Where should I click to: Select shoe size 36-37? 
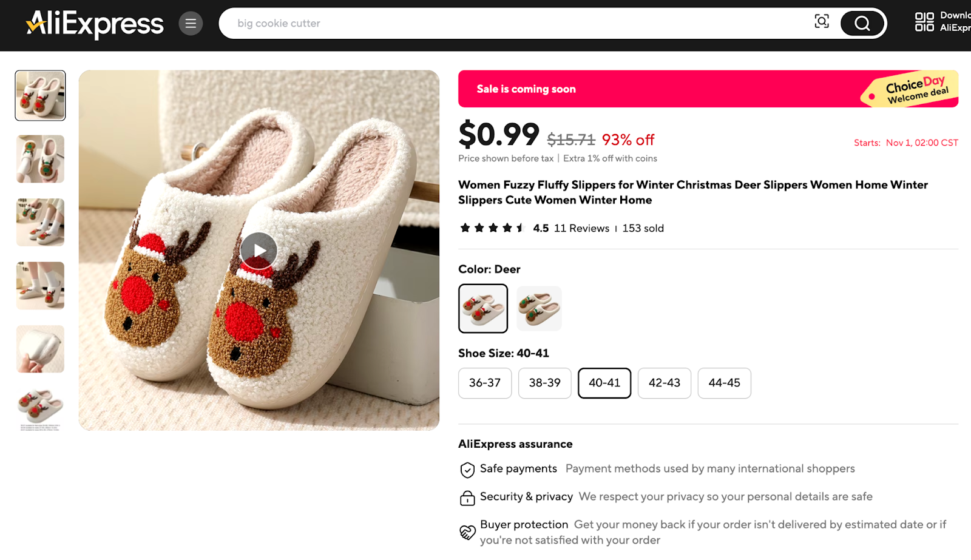(484, 383)
